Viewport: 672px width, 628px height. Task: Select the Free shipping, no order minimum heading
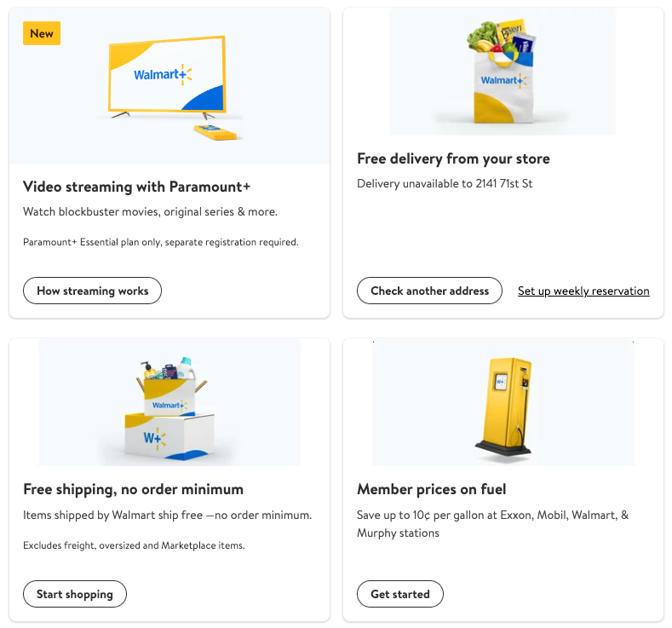[x=133, y=489]
